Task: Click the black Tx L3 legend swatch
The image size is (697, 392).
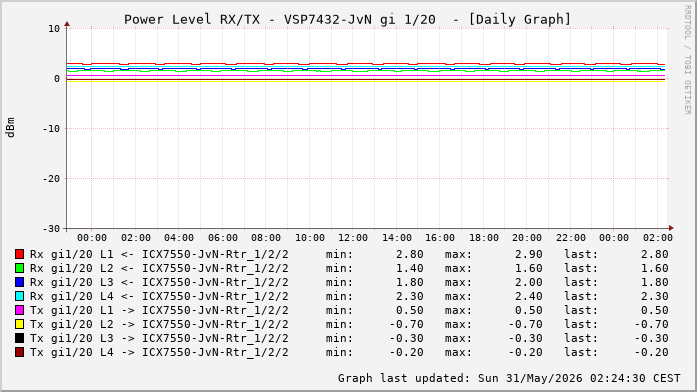Action: click(20, 338)
